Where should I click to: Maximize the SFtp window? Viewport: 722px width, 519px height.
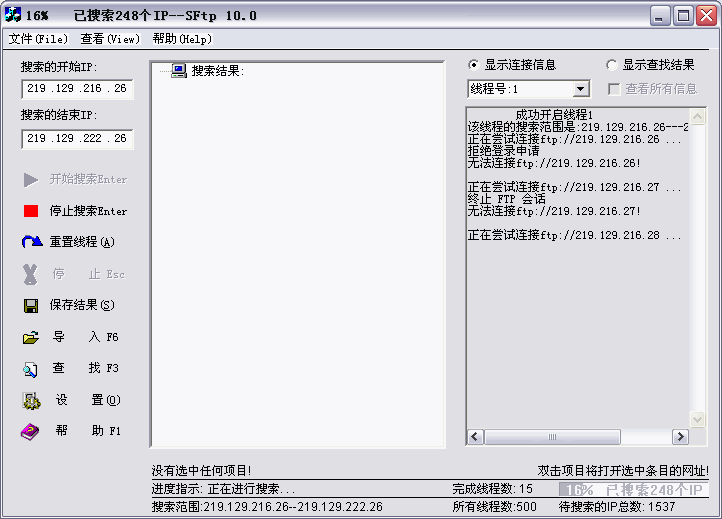683,16
